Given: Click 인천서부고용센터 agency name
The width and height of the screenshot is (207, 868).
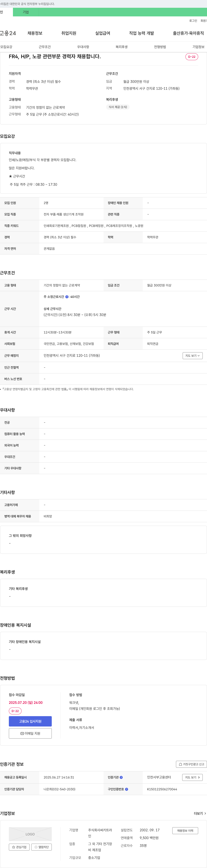Looking at the screenshot, I should tap(159, 777).
